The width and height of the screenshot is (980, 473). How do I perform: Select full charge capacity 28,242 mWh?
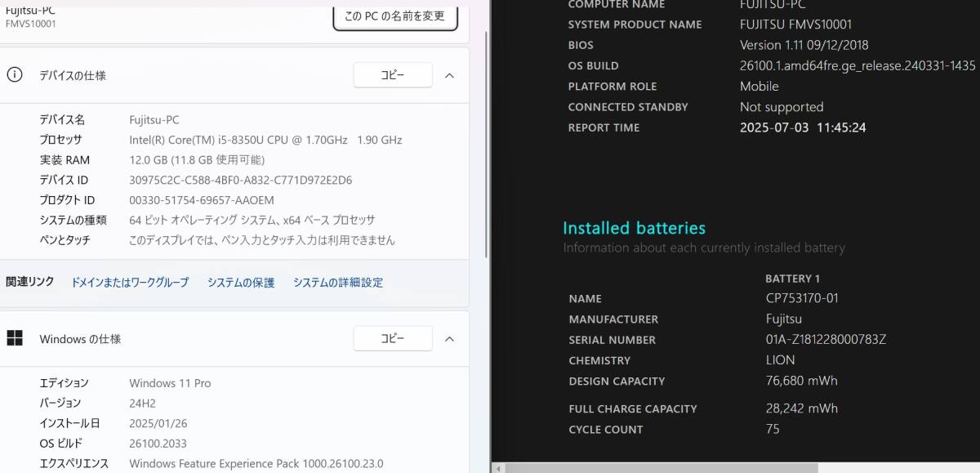point(801,408)
